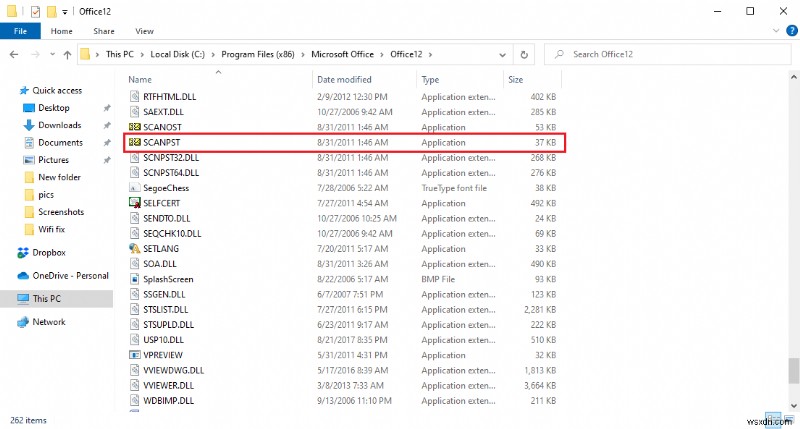Click the SplashScreen BMP file icon

coord(134,279)
